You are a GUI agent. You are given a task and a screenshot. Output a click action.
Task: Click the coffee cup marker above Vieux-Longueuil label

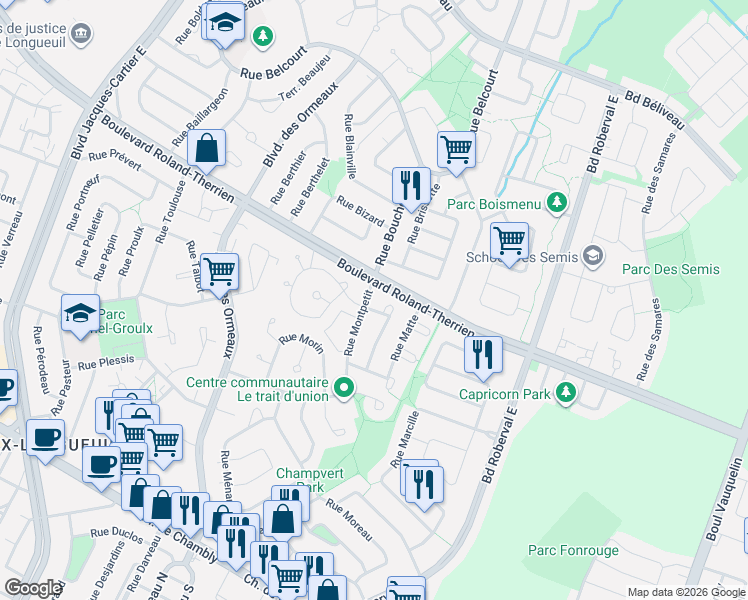45,441
